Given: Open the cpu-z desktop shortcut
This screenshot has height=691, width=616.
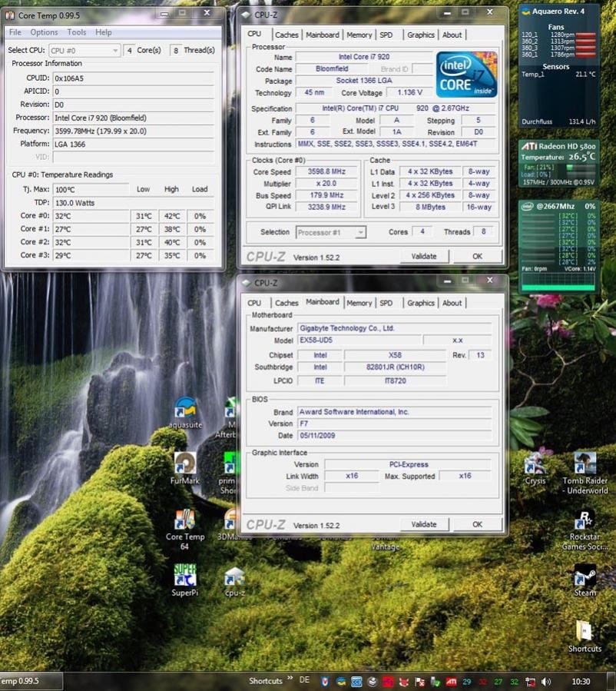Looking at the screenshot, I should pyautogui.click(x=235, y=582).
